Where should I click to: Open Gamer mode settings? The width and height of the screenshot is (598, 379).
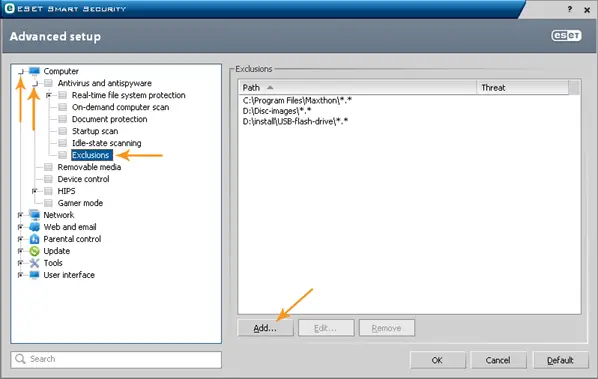(80, 203)
